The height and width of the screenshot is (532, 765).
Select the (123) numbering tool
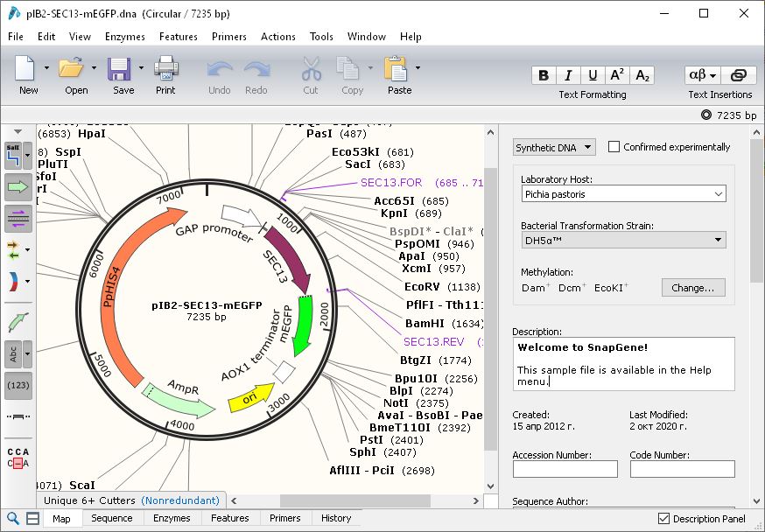click(x=18, y=386)
